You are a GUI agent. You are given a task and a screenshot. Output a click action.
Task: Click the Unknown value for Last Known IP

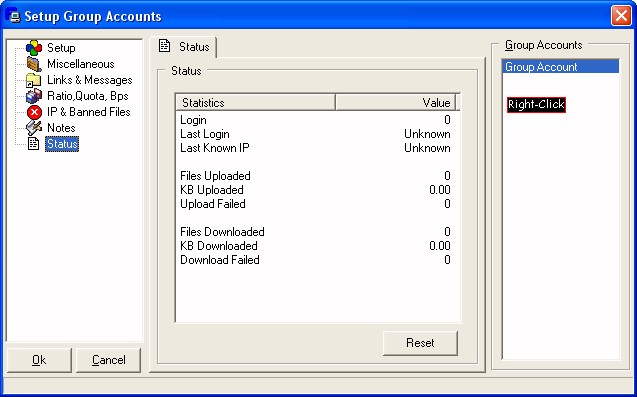(x=427, y=148)
